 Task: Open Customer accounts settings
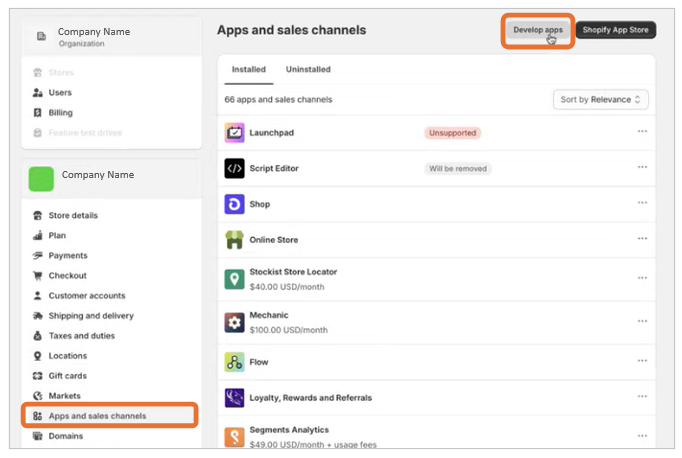pyautogui.click(x=87, y=295)
